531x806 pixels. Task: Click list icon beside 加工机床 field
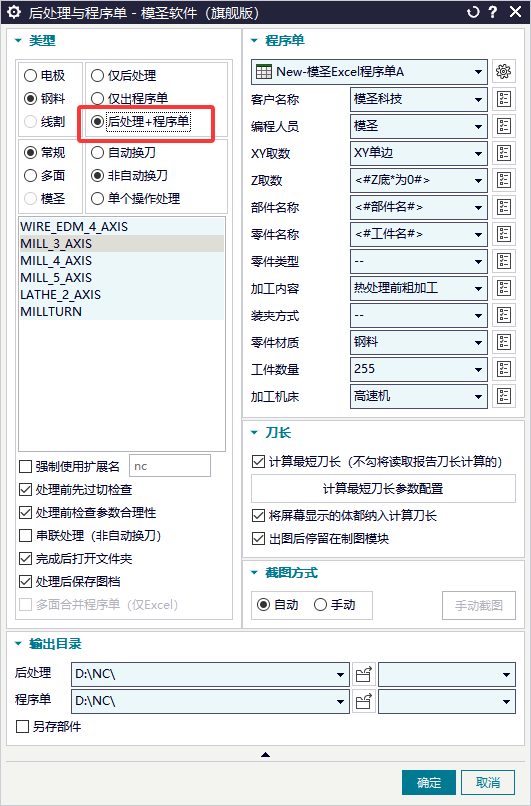(x=504, y=396)
